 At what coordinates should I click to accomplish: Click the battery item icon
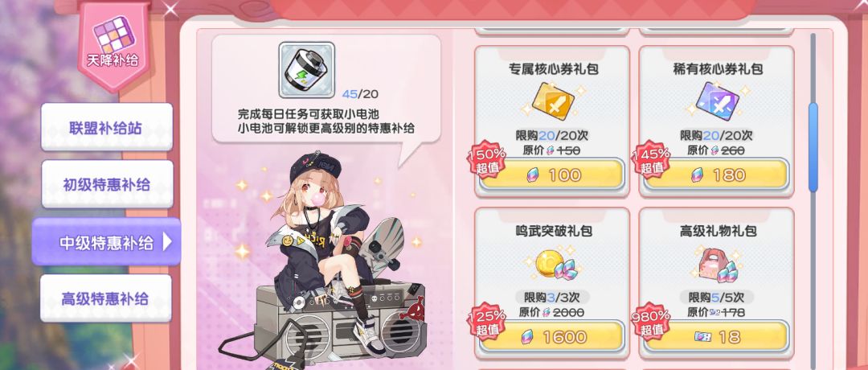tap(307, 70)
